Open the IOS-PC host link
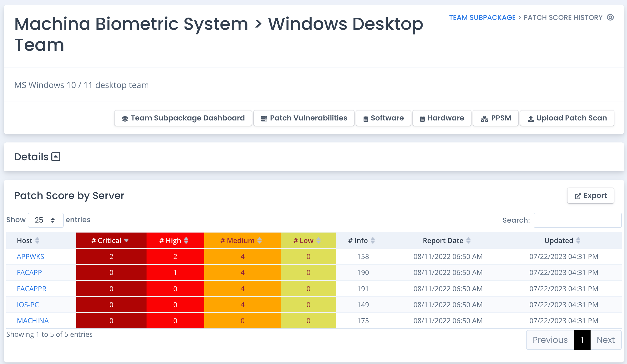Image resolution: width=627 pixels, height=364 pixels. pyautogui.click(x=28, y=305)
